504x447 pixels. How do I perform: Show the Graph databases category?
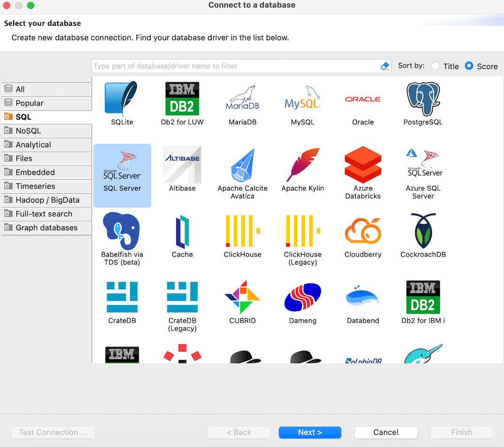click(x=46, y=227)
